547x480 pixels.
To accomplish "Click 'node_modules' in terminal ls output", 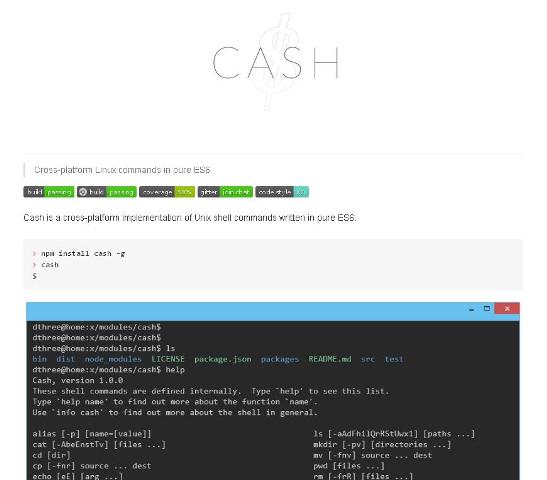I will click(x=113, y=359).
